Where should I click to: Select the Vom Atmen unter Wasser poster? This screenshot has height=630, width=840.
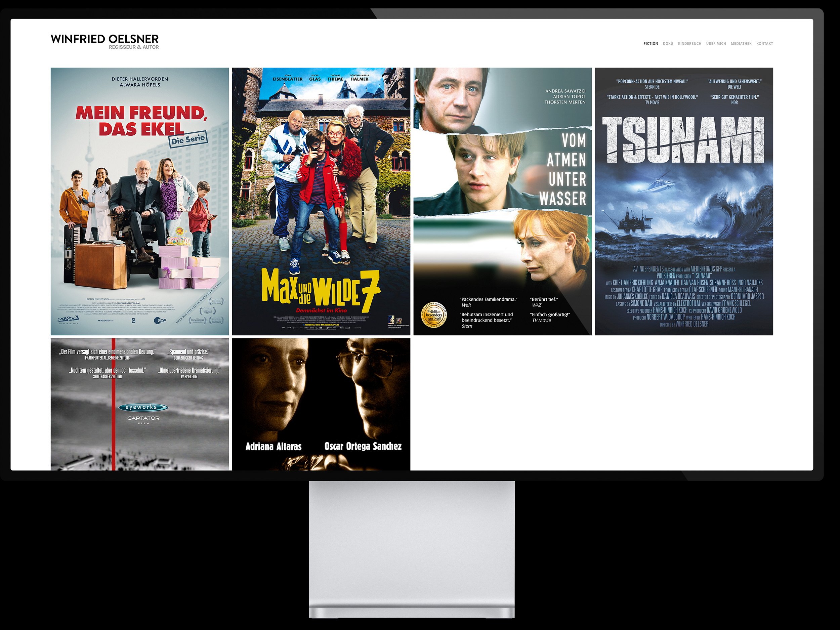(502, 201)
